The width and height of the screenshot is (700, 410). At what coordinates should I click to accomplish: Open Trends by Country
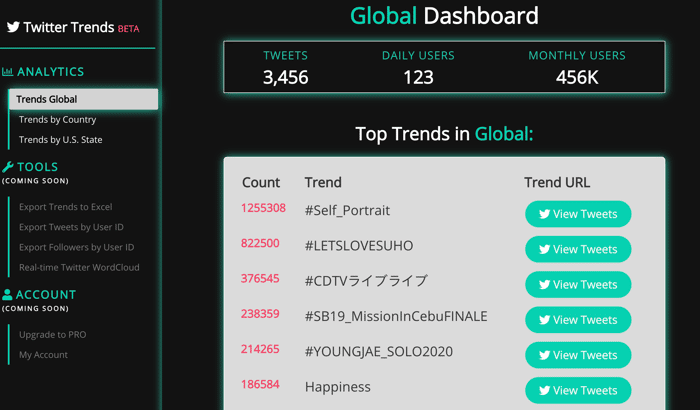(x=58, y=120)
